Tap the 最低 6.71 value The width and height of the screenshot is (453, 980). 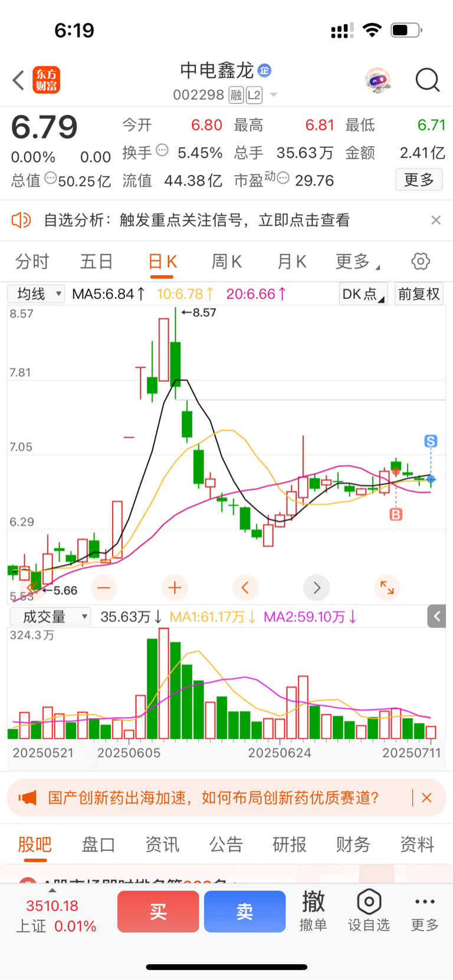(431, 125)
